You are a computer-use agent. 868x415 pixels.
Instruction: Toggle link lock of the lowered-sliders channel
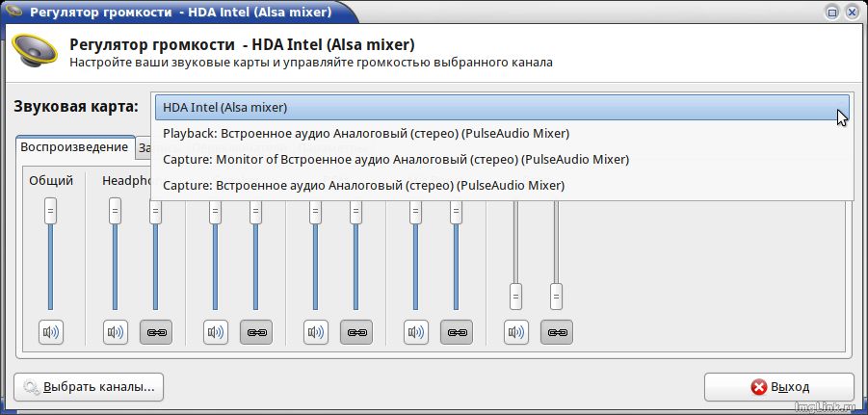556,332
